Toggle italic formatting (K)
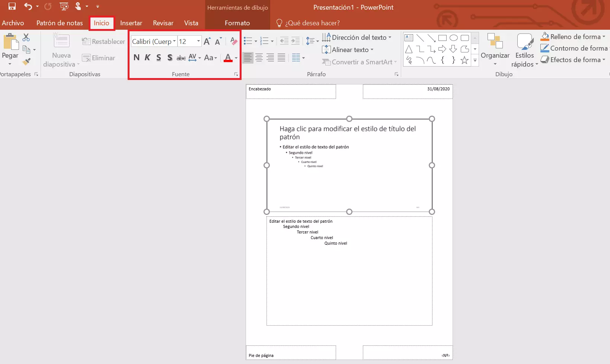 click(147, 58)
